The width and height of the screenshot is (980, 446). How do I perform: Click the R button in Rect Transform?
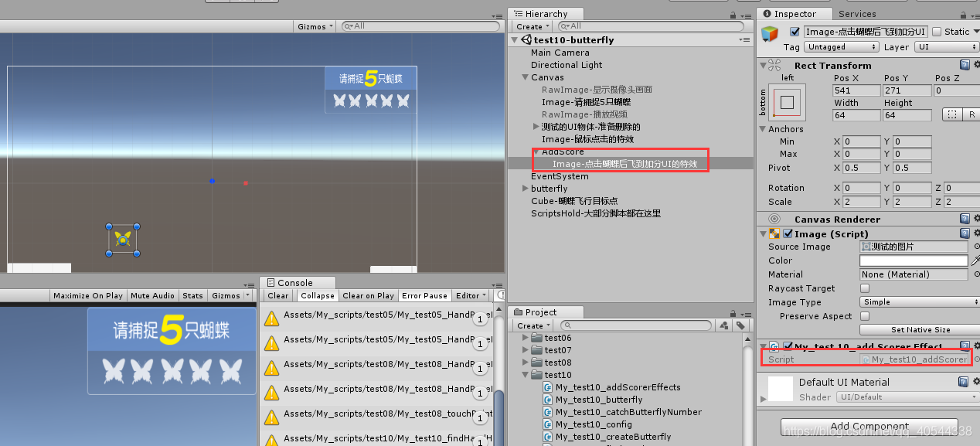971,114
